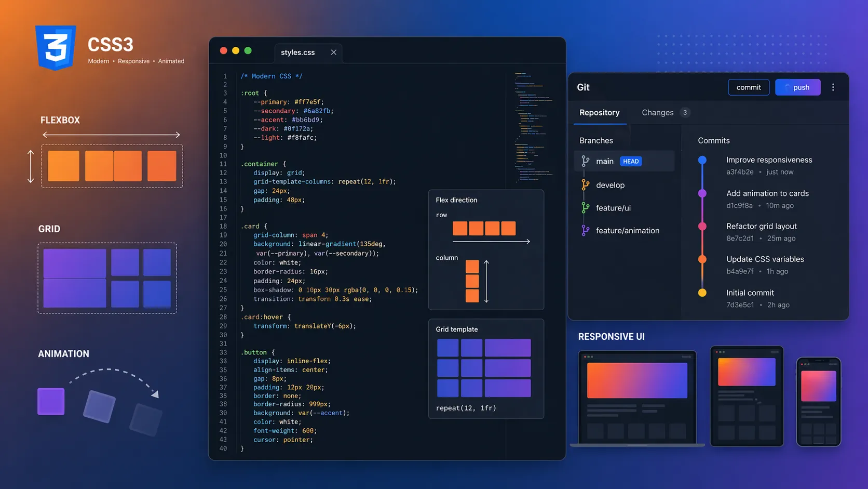Select the feature/animation branch

tap(627, 231)
